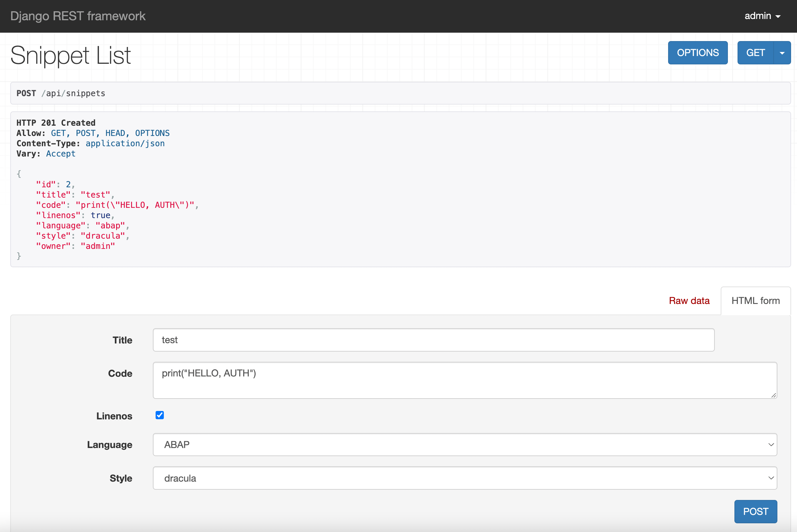Screen dimensions: 797x532
Task: Open the Style dracula select box
Action: pos(465,478)
